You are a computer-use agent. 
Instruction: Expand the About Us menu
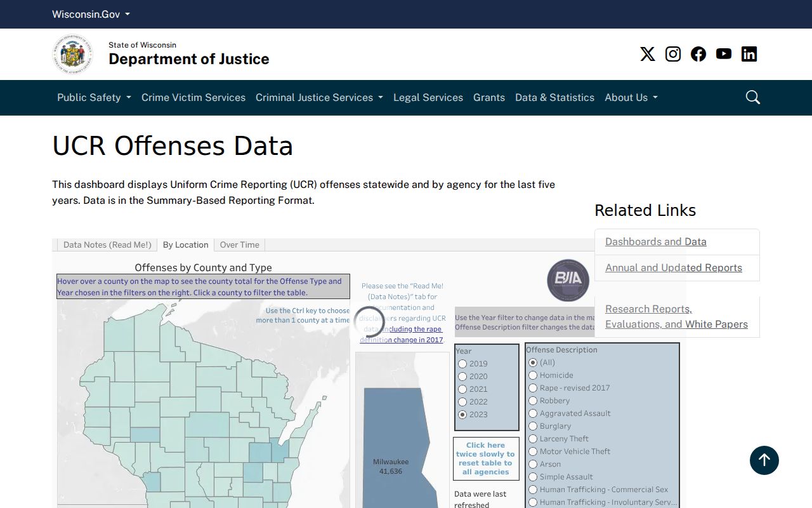631,97
